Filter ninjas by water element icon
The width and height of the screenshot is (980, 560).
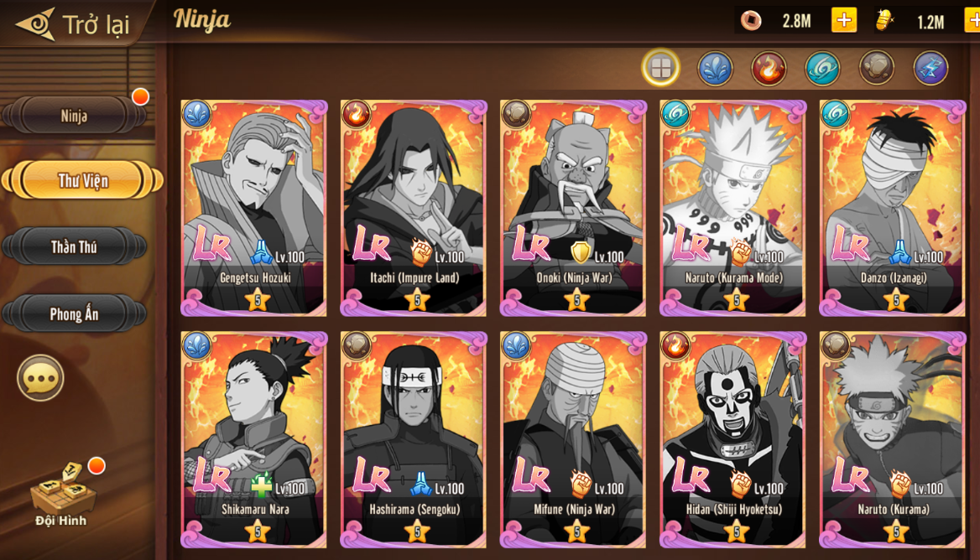715,67
